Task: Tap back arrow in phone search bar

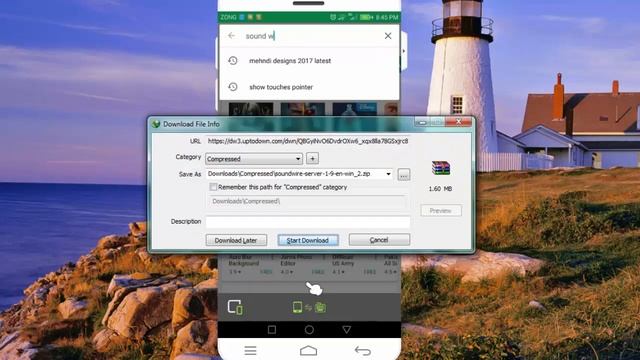Action: point(231,36)
